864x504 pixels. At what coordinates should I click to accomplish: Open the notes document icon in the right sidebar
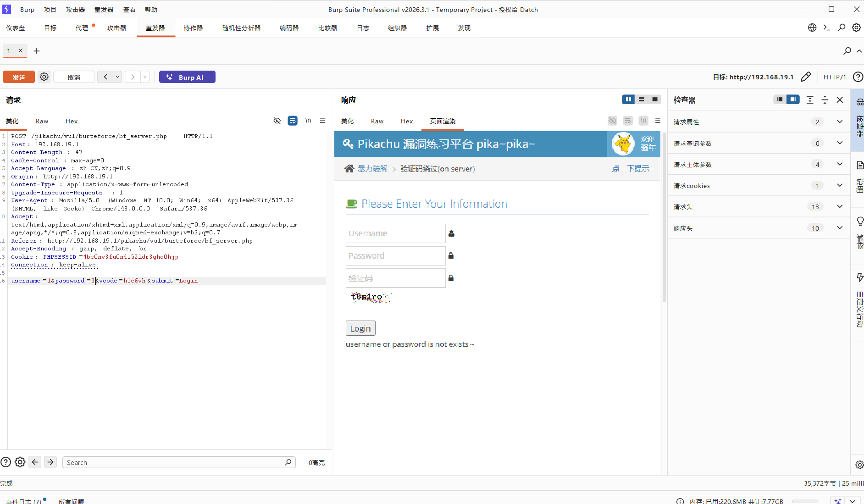click(860, 165)
